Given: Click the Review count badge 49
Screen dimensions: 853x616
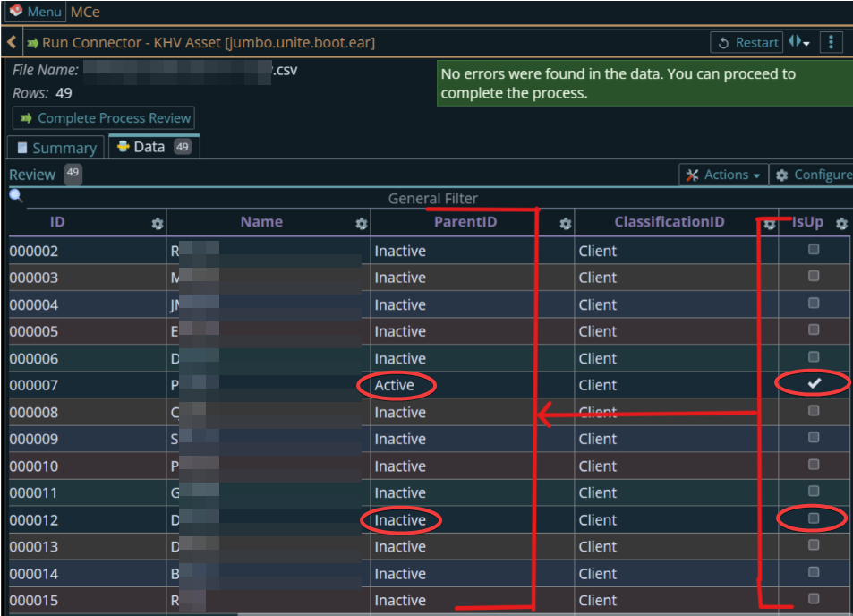Looking at the screenshot, I should [73, 174].
